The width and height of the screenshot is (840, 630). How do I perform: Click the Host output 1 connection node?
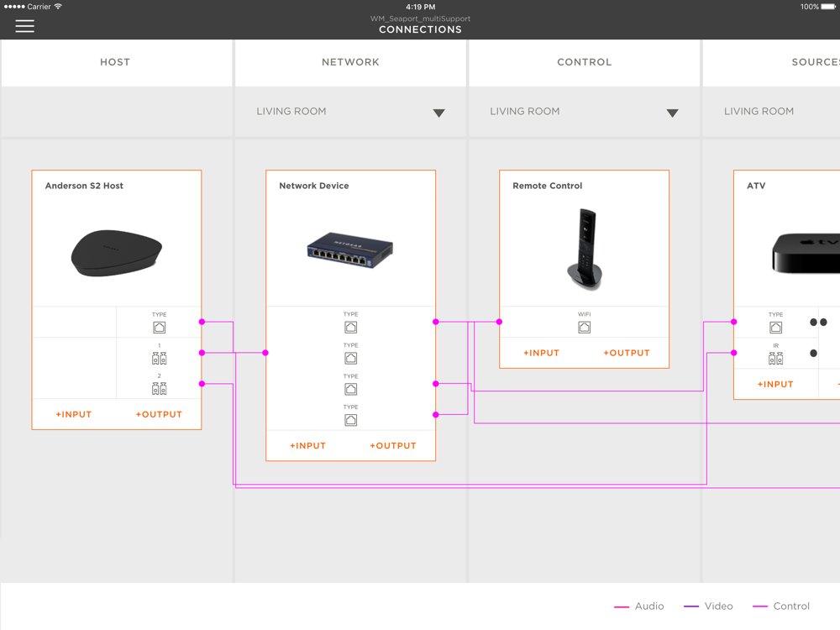(202, 353)
